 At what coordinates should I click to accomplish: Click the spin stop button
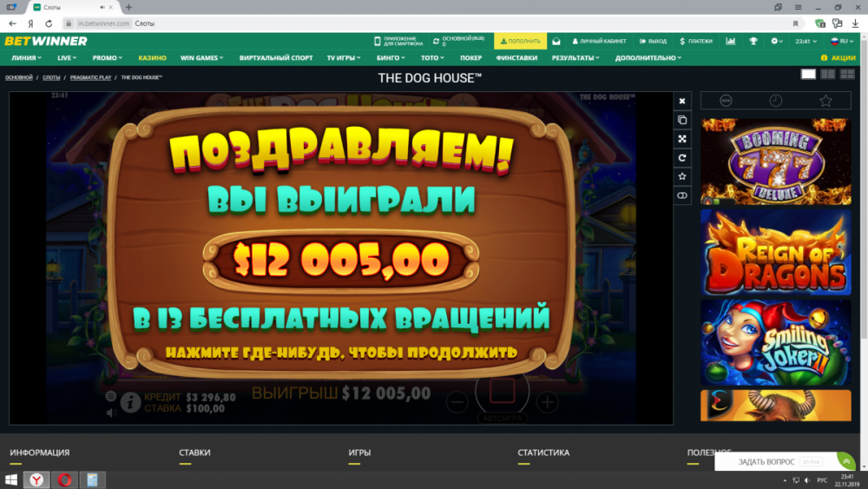click(502, 391)
